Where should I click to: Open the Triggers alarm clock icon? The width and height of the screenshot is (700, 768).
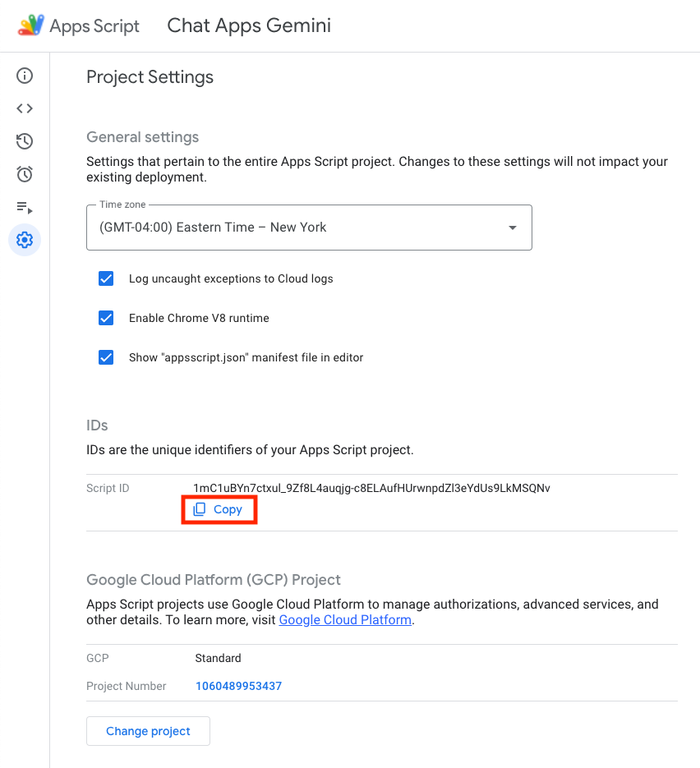(x=25, y=174)
